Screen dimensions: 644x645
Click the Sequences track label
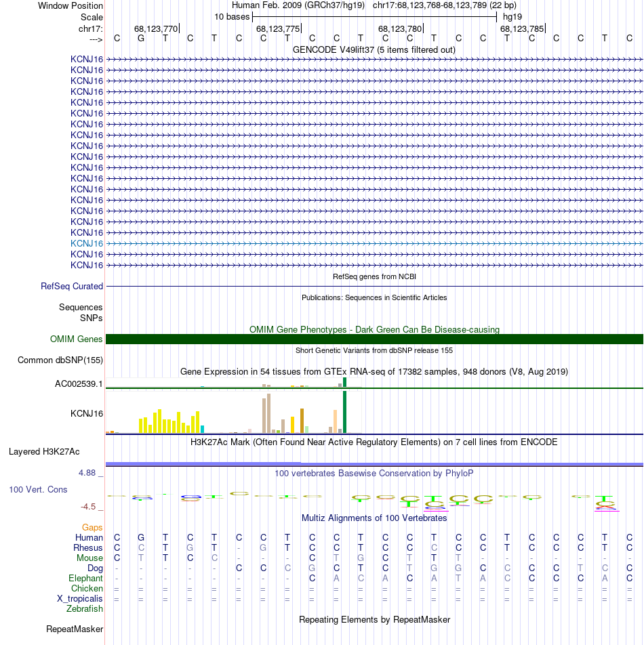[81, 308]
